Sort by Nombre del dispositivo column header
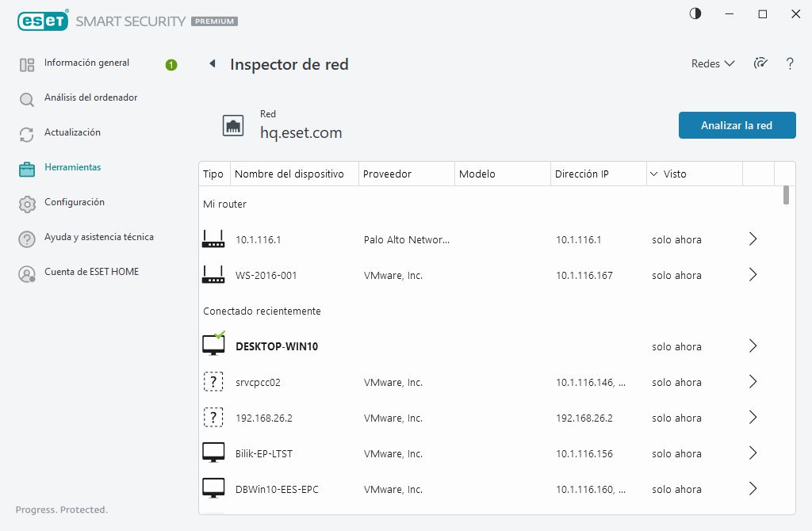This screenshot has width=812, height=531. tap(294, 174)
